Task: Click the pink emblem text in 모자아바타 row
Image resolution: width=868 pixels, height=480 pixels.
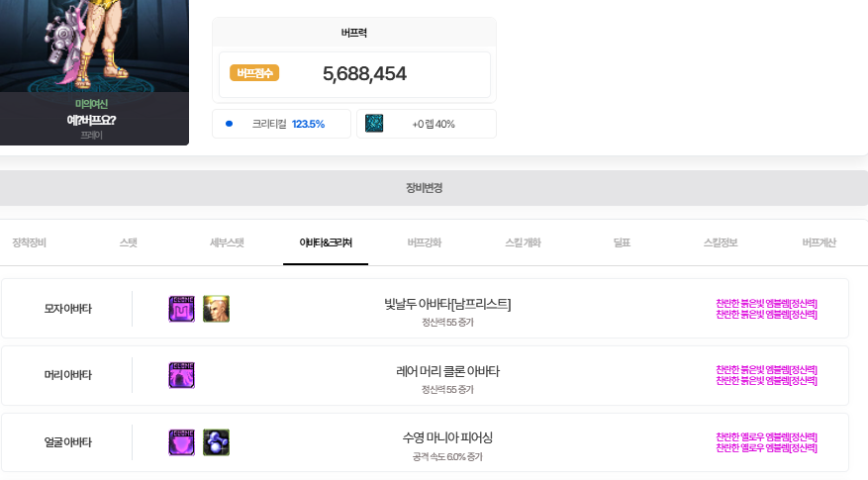Action: (x=767, y=309)
